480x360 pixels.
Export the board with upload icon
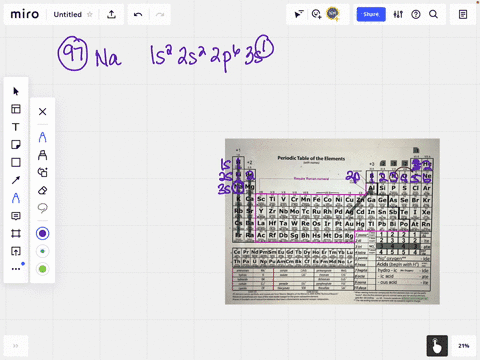(x=111, y=14)
